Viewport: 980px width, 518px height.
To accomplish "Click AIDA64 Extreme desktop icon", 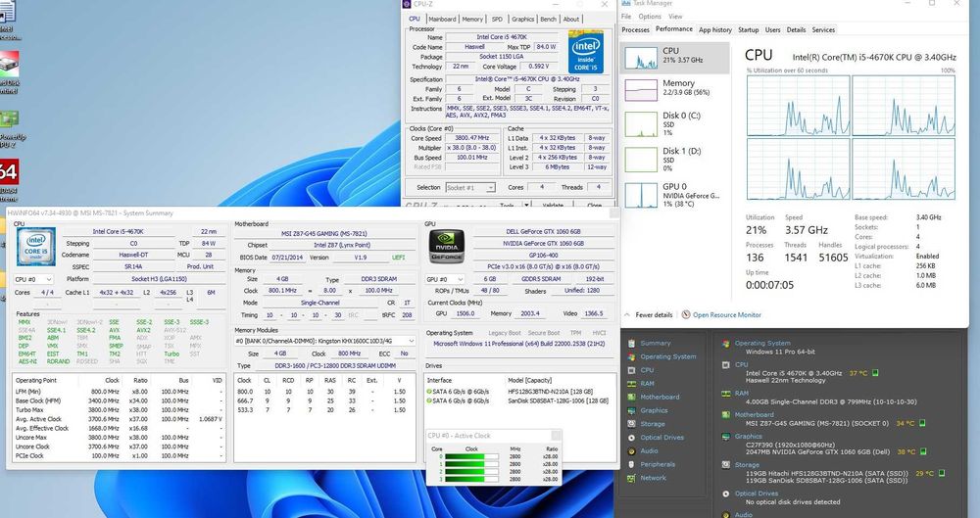I will coord(9,178).
